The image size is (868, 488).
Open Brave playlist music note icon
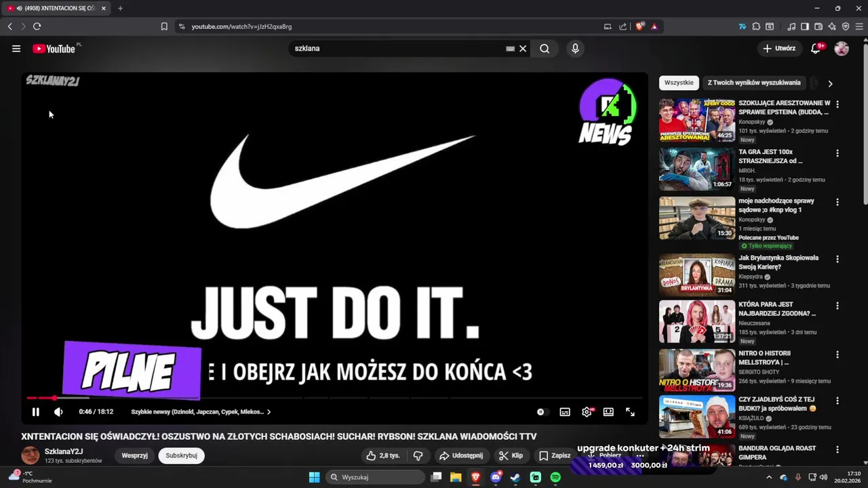coord(791,26)
